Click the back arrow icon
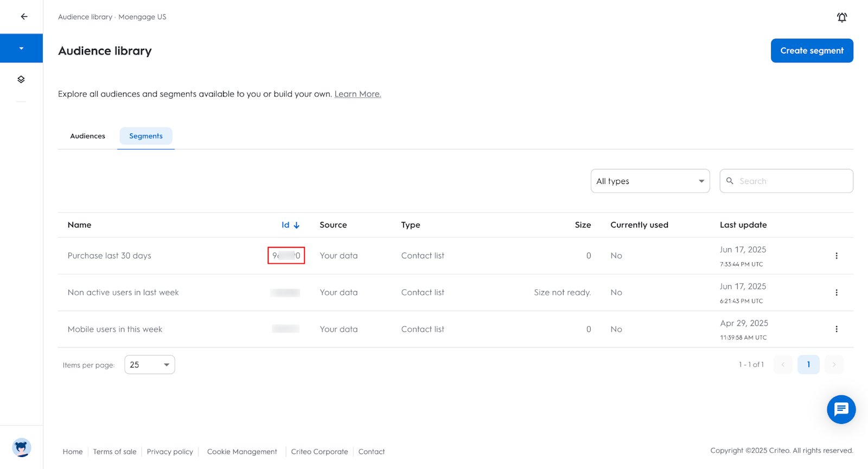 (24, 16)
